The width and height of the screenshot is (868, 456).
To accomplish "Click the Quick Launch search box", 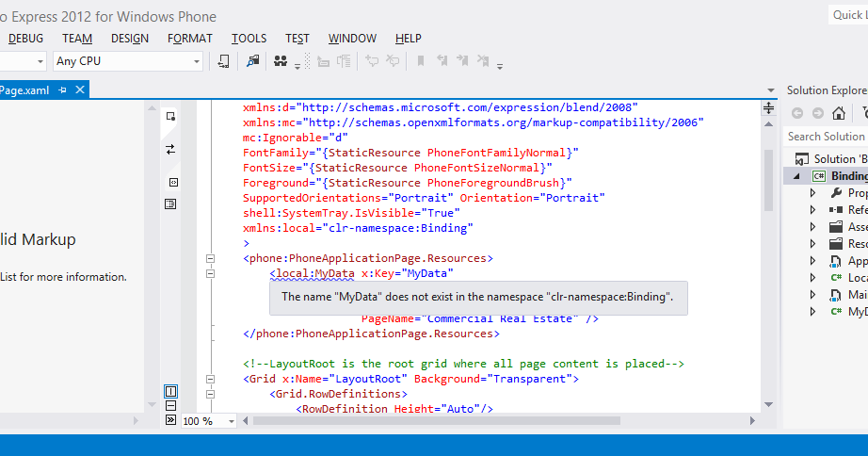I will coord(848,15).
